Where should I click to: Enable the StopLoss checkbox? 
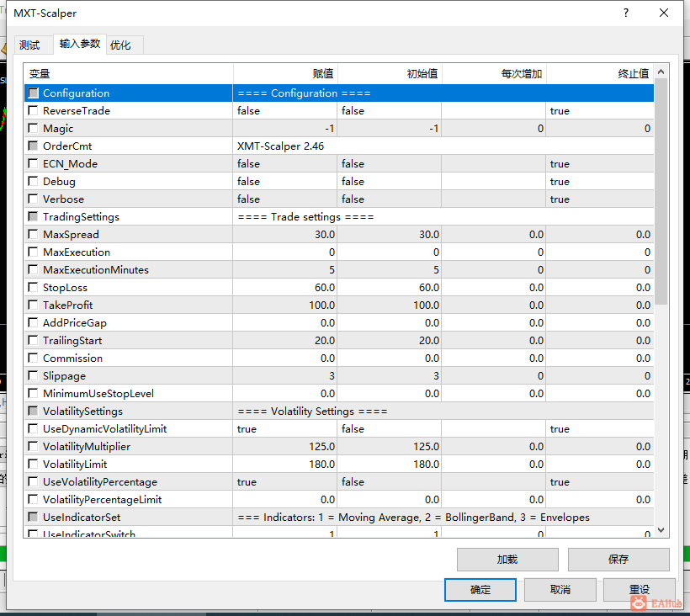33,287
